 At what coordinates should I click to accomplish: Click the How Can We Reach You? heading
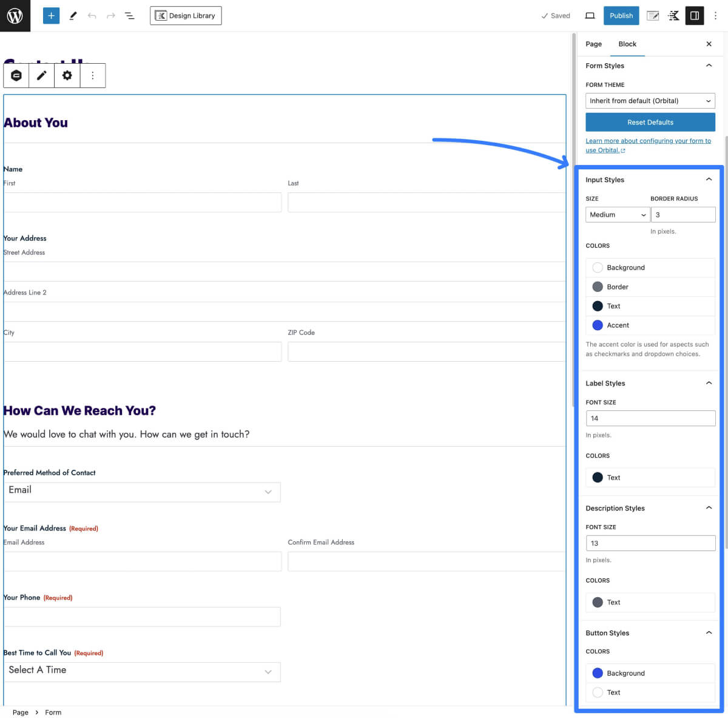click(x=79, y=411)
